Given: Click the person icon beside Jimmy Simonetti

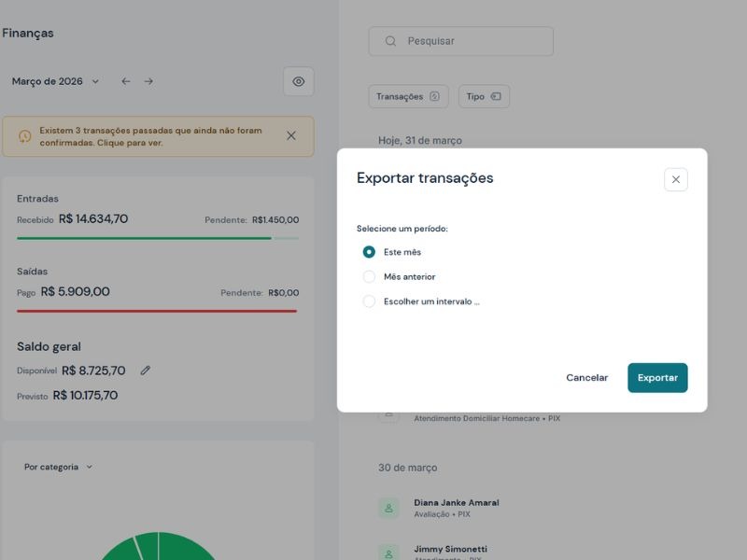Looking at the screenshot, I should tap(388, 553).
